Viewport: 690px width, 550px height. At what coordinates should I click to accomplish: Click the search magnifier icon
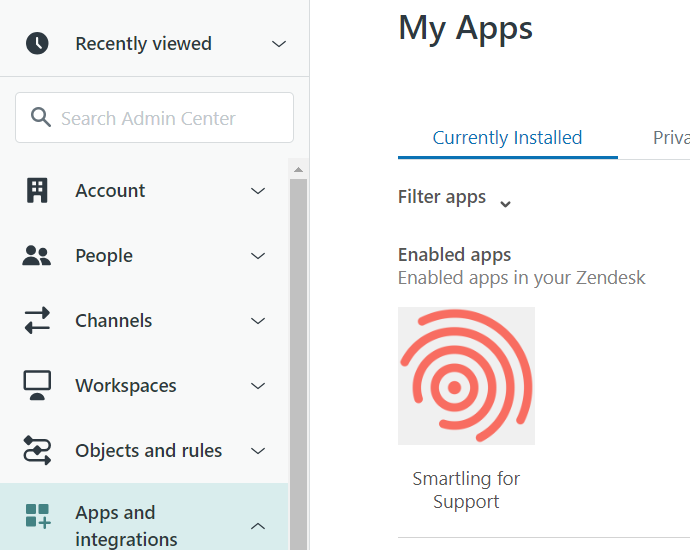point(41,118)
